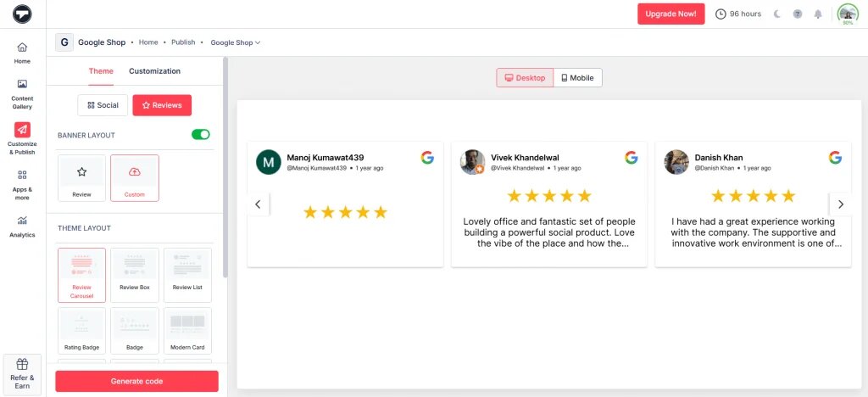Open Apps & more in the sidebar
This screenshot has width=868, height=397.
coord(22,184)
